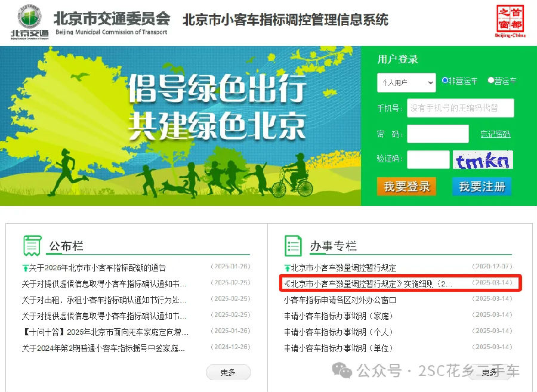Viewport: 537px width, 392px height.
Task: Click 更多 button under 办事专栏
Action: [489, 372]
